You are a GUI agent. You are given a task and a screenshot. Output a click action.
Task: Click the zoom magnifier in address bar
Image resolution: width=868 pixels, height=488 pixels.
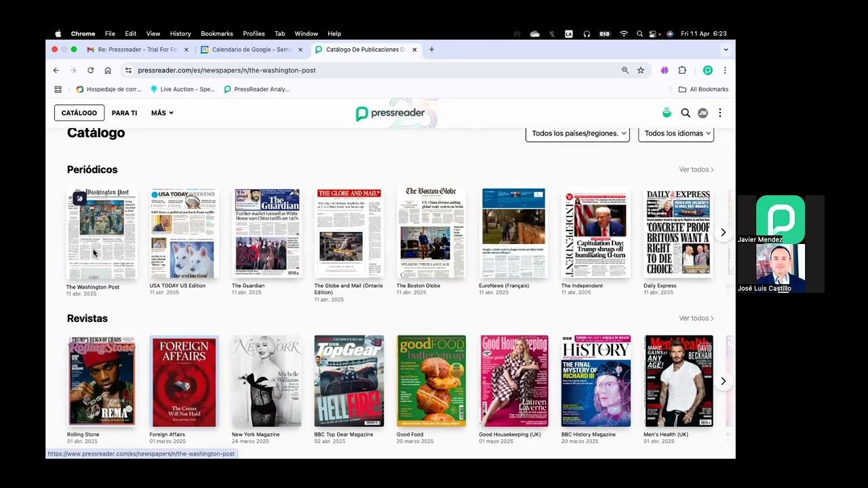625,70
